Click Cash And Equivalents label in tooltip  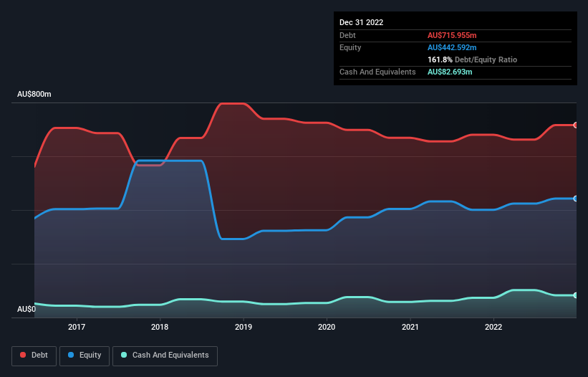[377, 72]
